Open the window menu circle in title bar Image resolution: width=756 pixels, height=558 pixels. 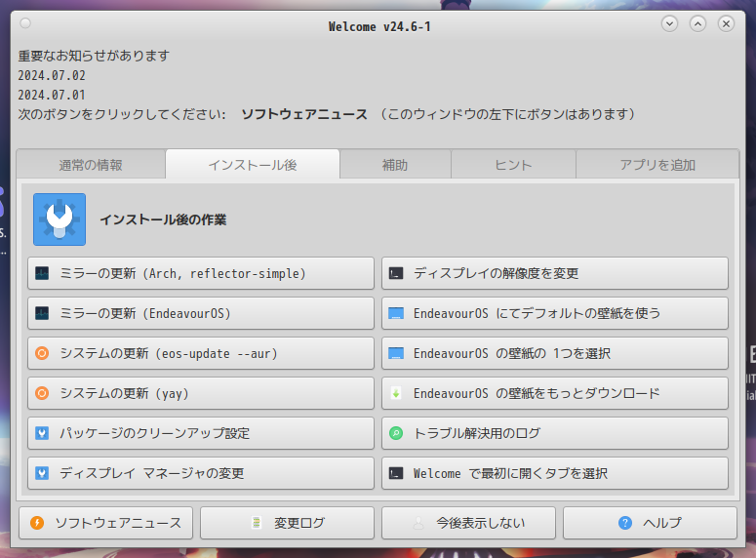pos(25,23)
